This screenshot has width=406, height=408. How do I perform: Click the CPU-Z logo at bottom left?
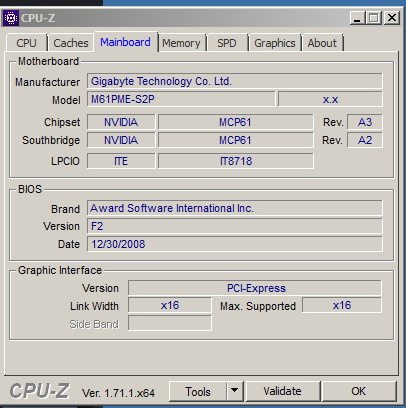click(x=39, y=391)
